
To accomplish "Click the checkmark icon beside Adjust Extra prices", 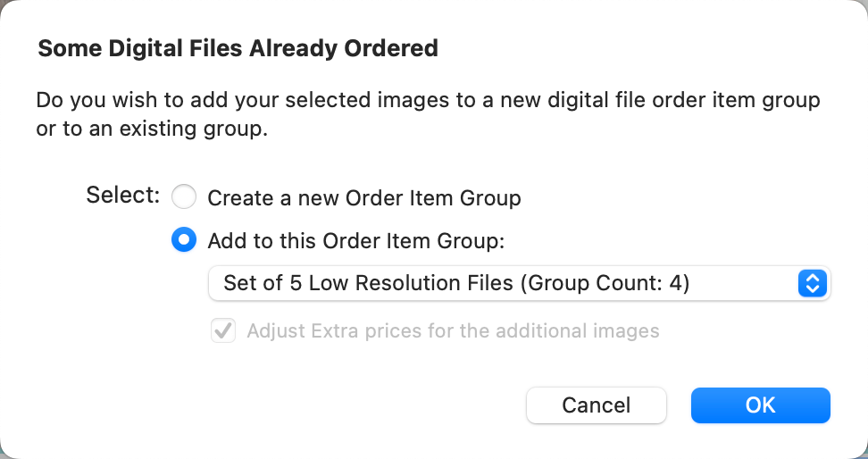I will 222,331.
